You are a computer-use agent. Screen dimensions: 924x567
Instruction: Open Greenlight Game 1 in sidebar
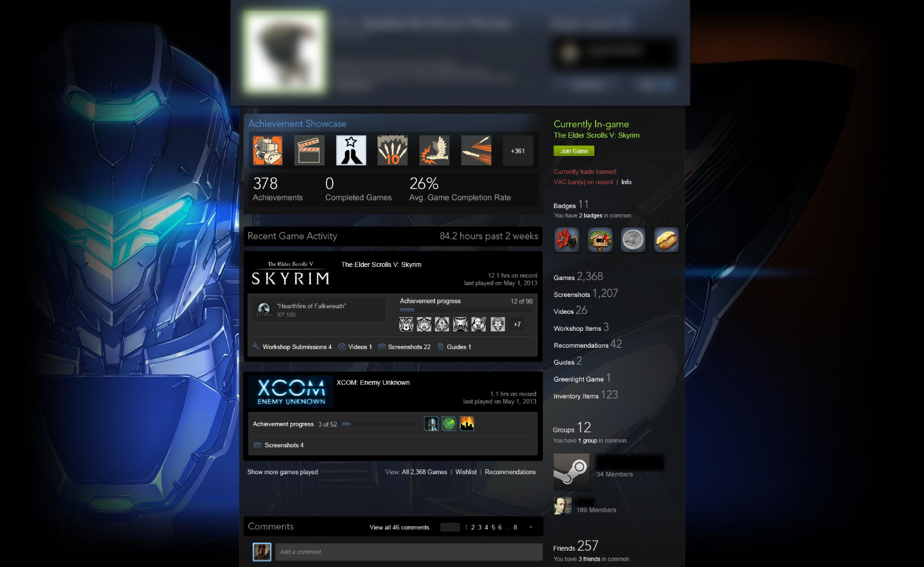582,378
